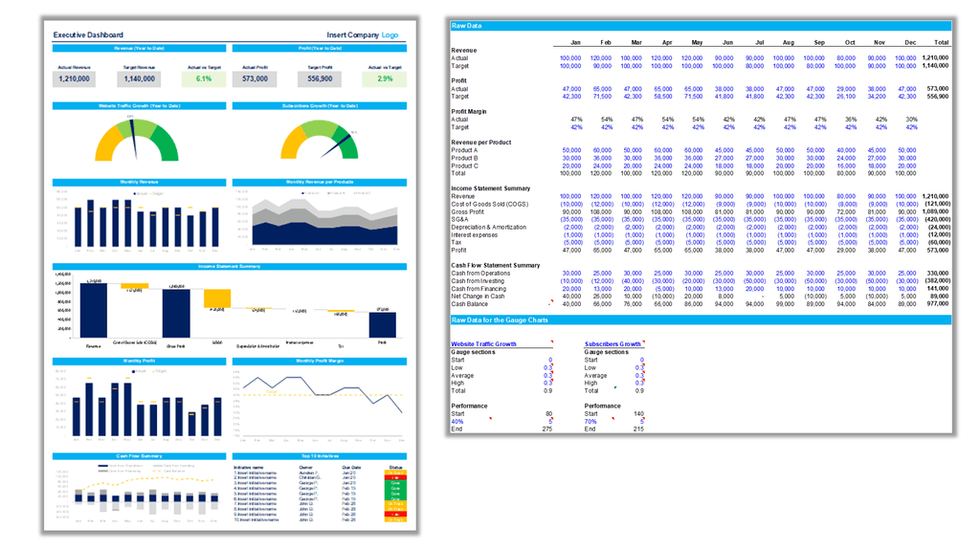
Task: Select the red Late status badge for initiative 2
Action: (395, 477)
